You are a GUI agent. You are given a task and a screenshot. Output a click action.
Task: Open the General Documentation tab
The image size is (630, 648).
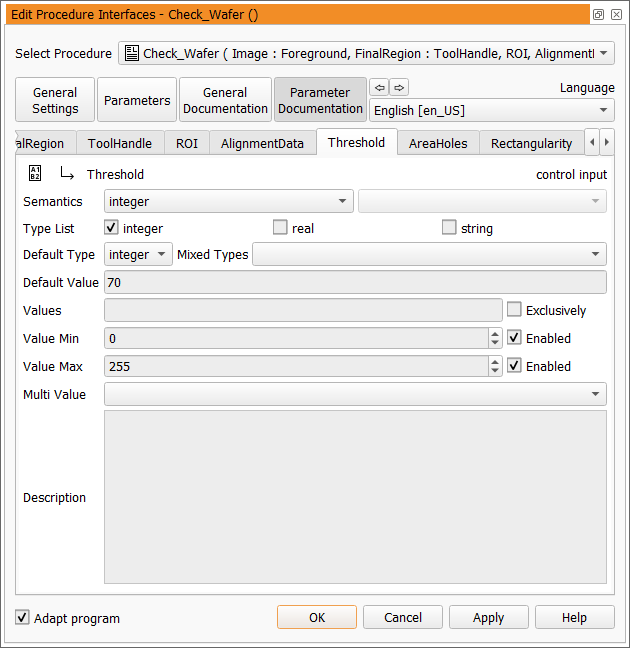pos(225,100)
